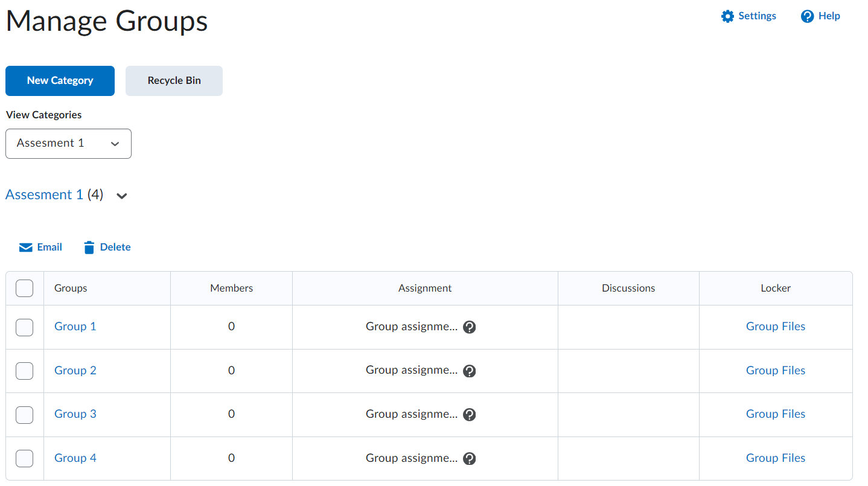Click the Settings gear icon
Image resolution: width=868 pixels, height=486 pixels.
[727, 16]
